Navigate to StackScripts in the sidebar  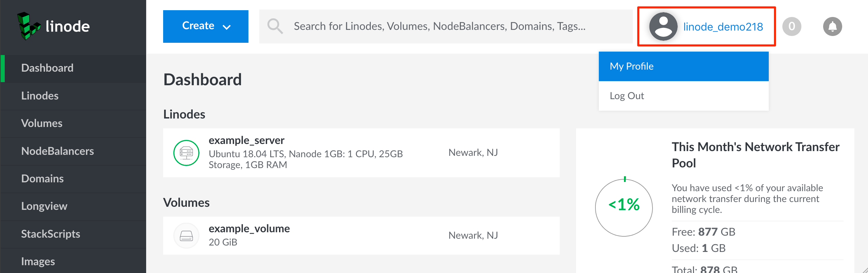(51, 234)
